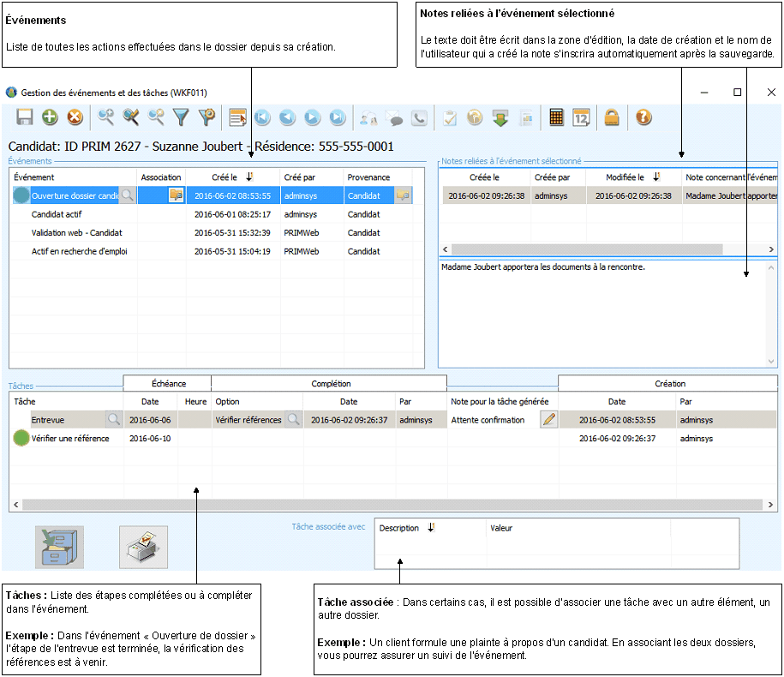This screenshot has height=677, width=784.
Task: Sort notes by 'Modifiée le' column header
Action: pos(625,177)
